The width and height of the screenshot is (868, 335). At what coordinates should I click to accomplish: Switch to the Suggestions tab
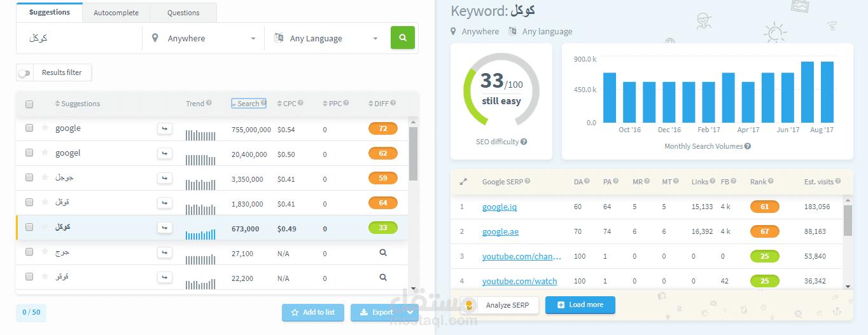(x=50, y=12)
